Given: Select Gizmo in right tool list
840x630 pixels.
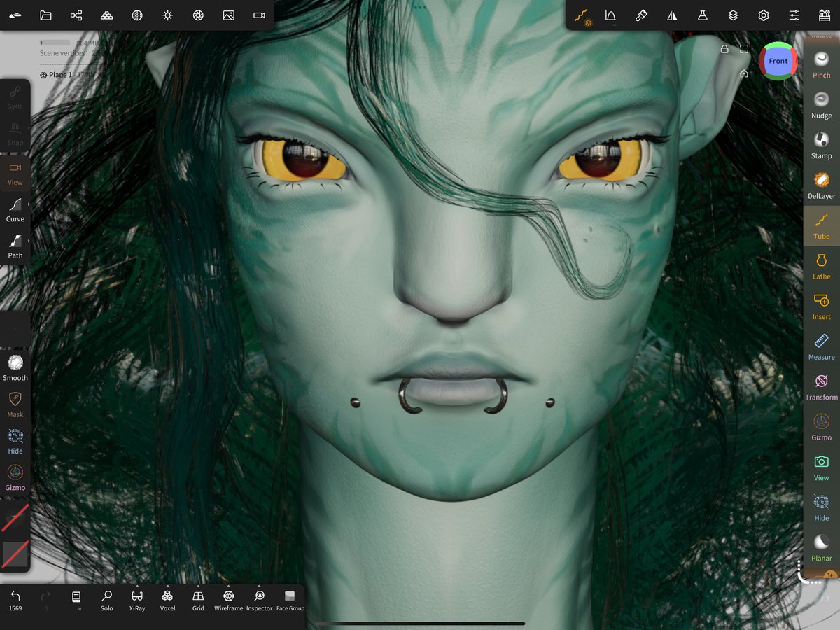Looking at the screenshot, I should 822,427.
